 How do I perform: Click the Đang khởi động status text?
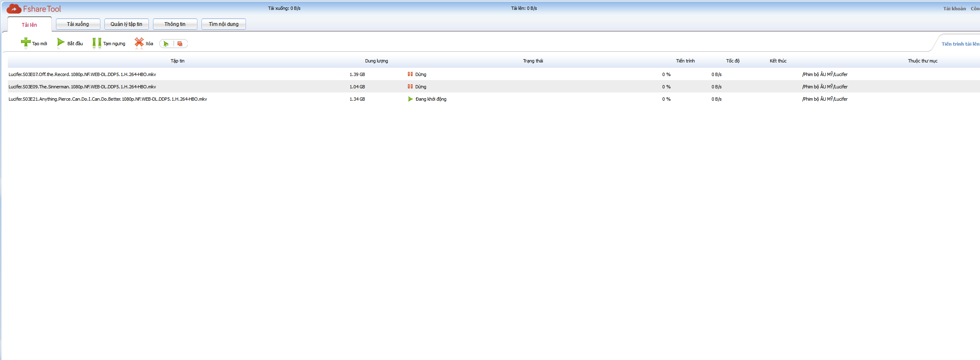[x=431, y=99]
